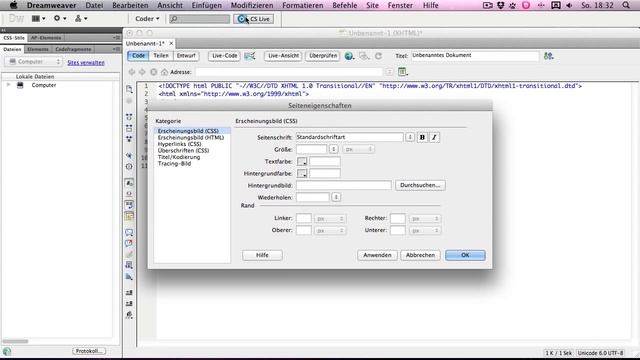Click the Titel document title field
Screen dimensions: 640x360
475,56
